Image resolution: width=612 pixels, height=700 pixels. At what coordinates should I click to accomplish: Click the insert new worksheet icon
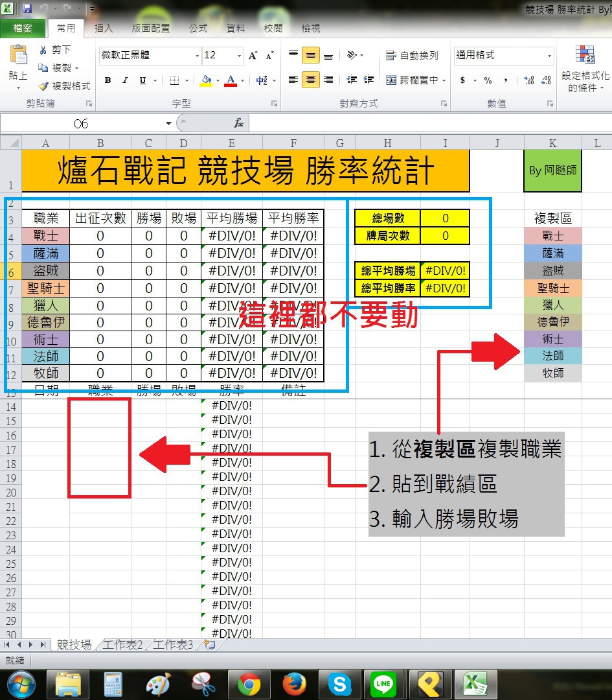point(210,645)
